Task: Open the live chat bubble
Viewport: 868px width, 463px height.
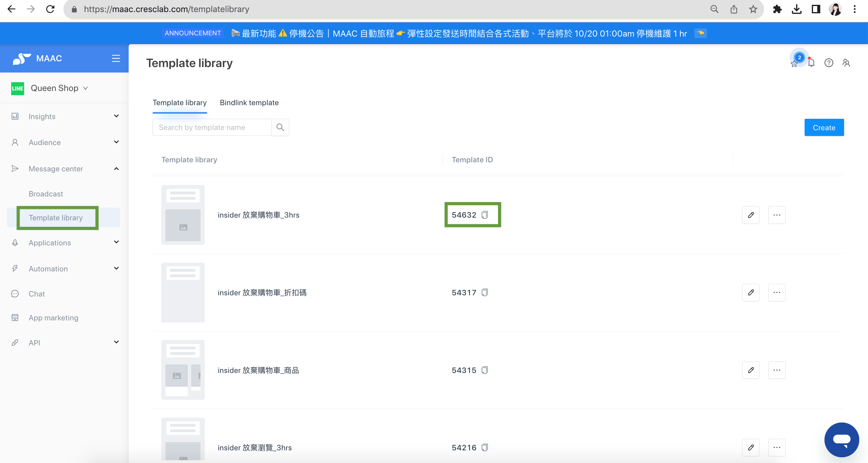Action: coord(841,439)
